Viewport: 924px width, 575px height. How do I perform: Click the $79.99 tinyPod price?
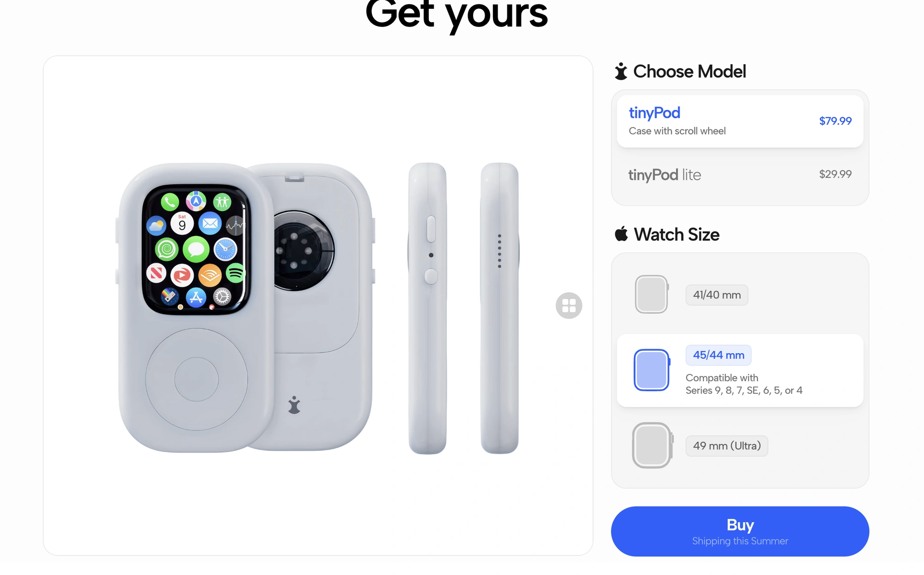click(x=835, y=121)
